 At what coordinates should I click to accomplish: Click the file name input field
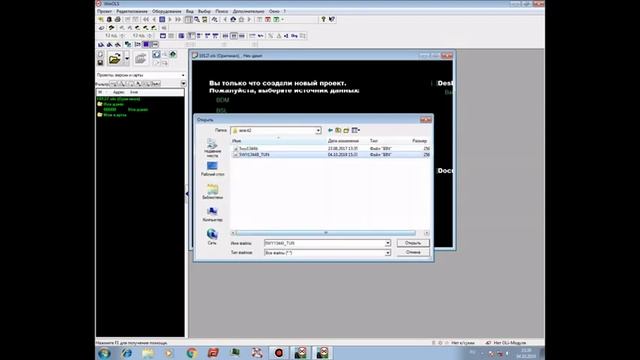[324, 243]
